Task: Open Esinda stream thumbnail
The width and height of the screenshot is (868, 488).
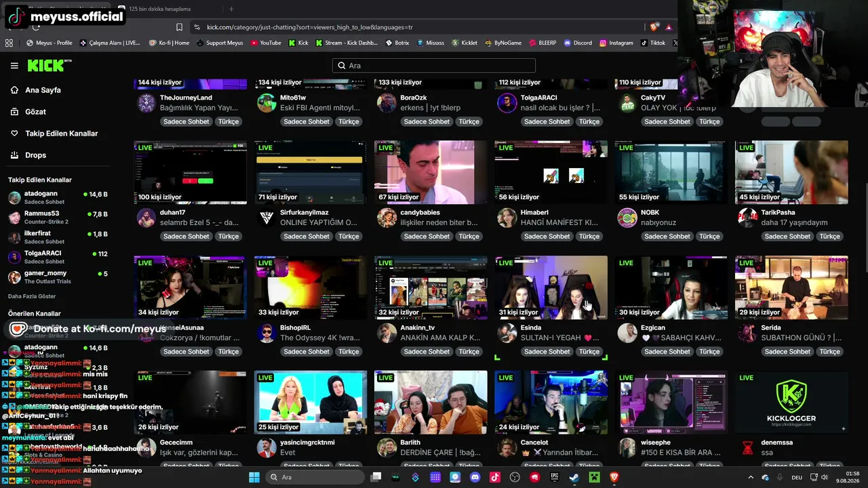Action: (x=551, y=287)
